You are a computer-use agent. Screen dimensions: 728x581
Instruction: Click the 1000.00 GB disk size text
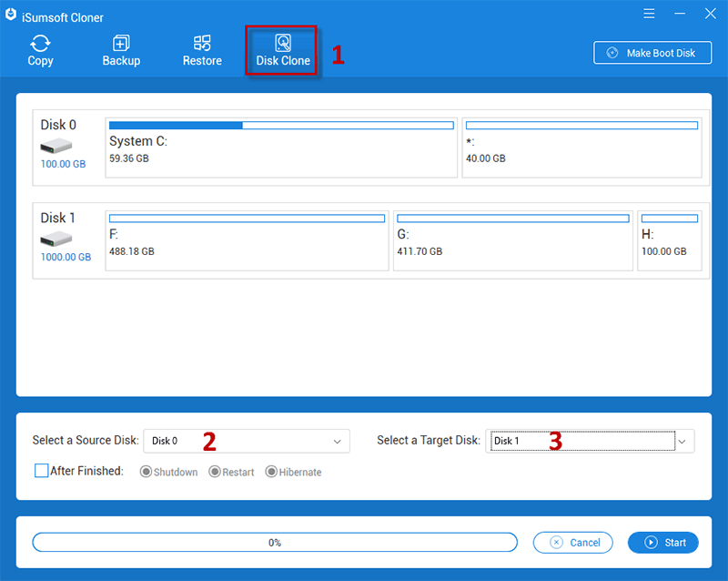66,257
